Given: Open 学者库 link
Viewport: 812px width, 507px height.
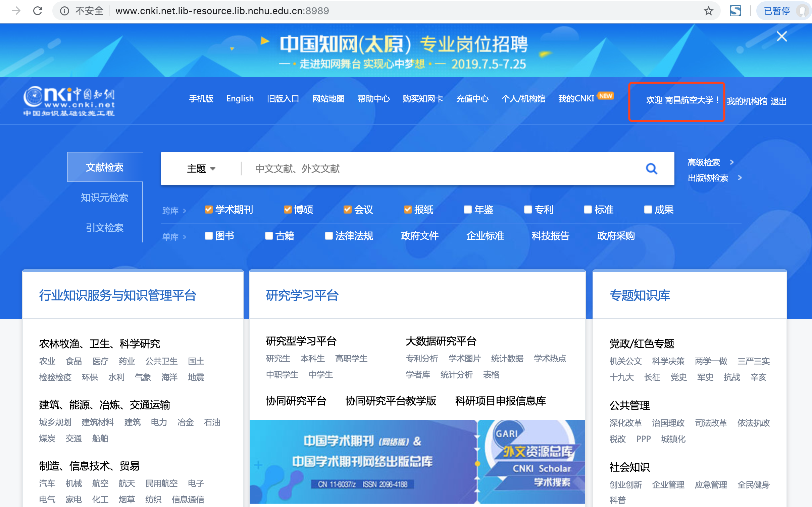Looking at the screenshot, I should point(418,374).
